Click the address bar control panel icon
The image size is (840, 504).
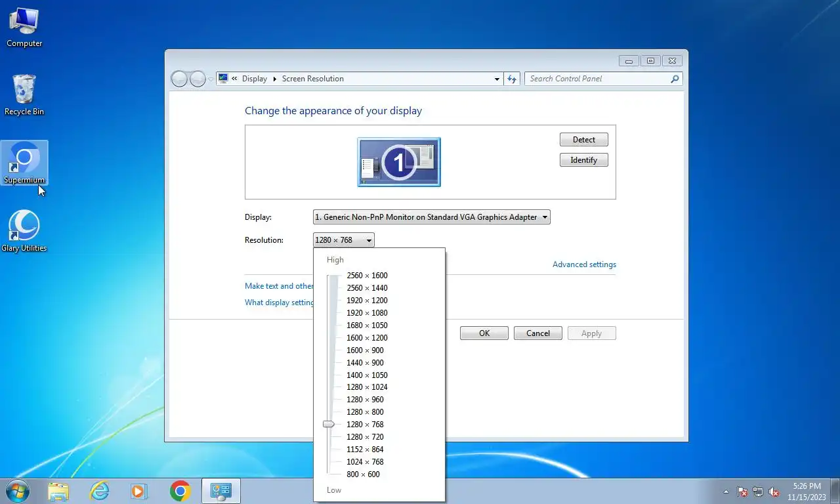coord(223,79)
